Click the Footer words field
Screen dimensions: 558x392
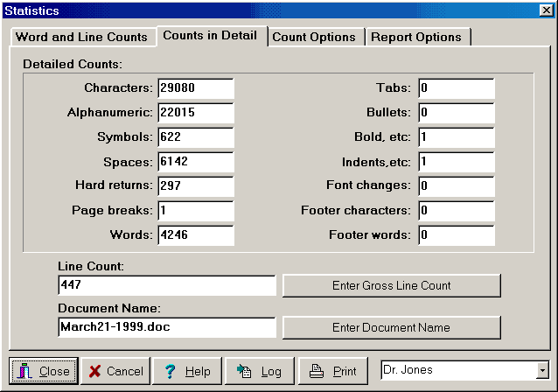tap(456, 235)
